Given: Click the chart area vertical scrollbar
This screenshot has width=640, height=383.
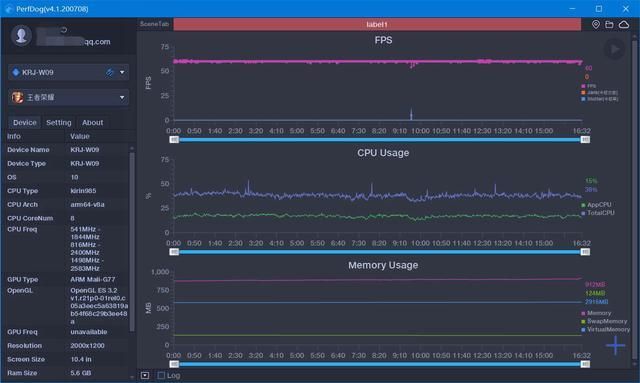Looking at the screenshot, I should point(635,200).
